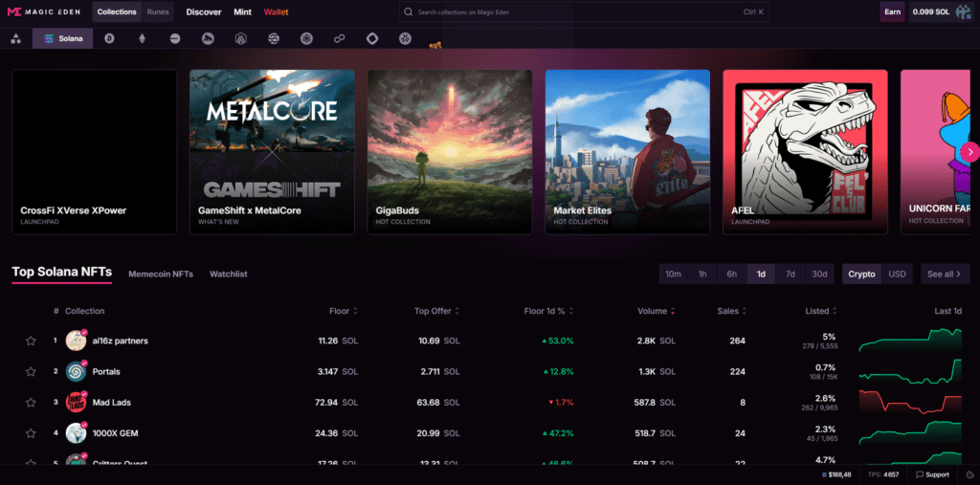Viewport: 980px width, 485px height.
Task: Click the SOL price $188.48
Action: 836,475
